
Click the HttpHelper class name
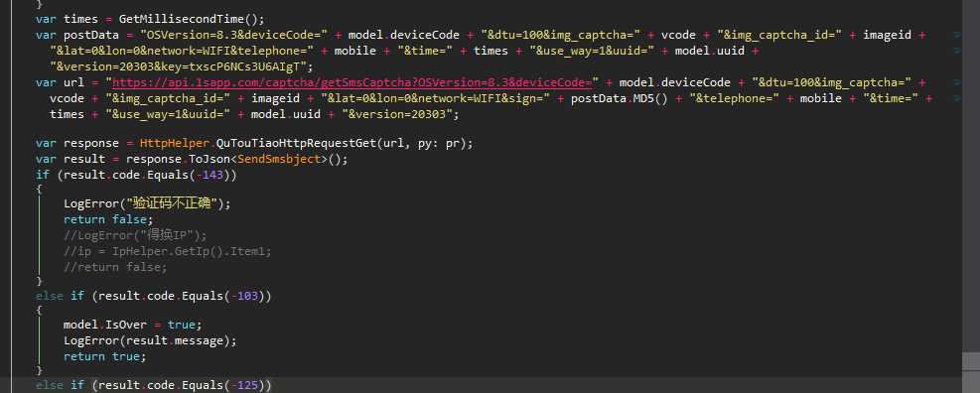[175, 144]
